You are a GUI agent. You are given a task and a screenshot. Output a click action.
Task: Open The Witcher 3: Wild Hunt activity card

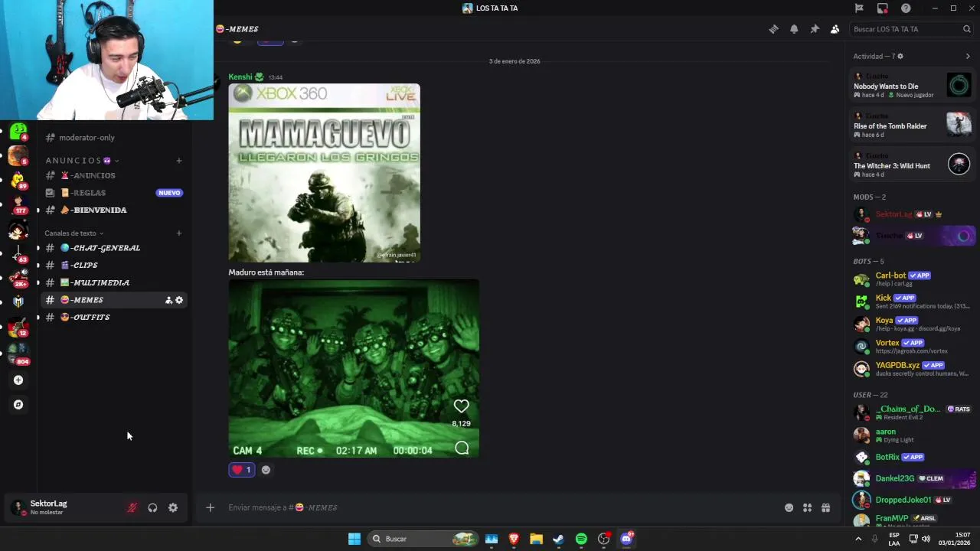[913, 165]
